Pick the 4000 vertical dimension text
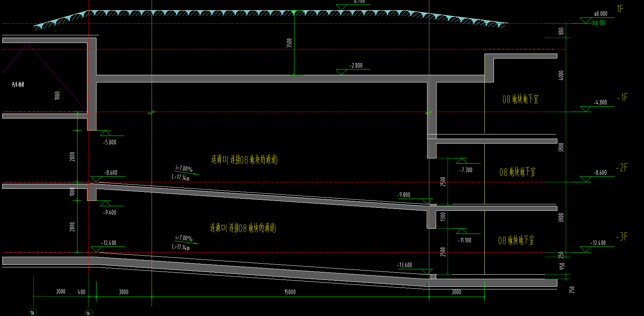644x316 pixels. click(561, 75)
